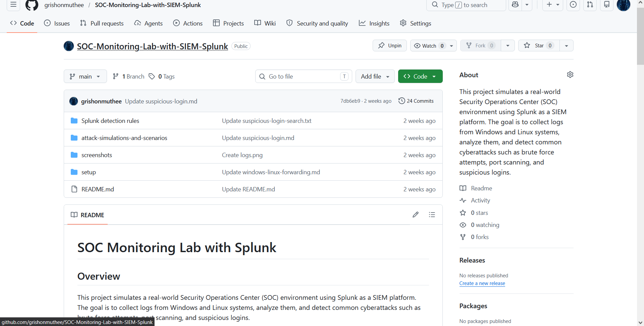Screen dimensions: 644x326
Task: Click the star icon beside 0 stars
Action: point(463,213)
